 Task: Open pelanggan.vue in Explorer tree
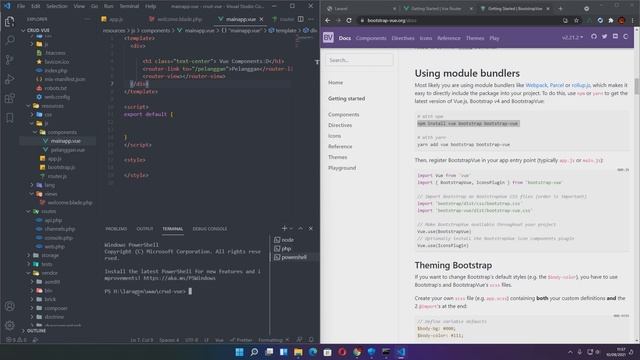(68, 150)
